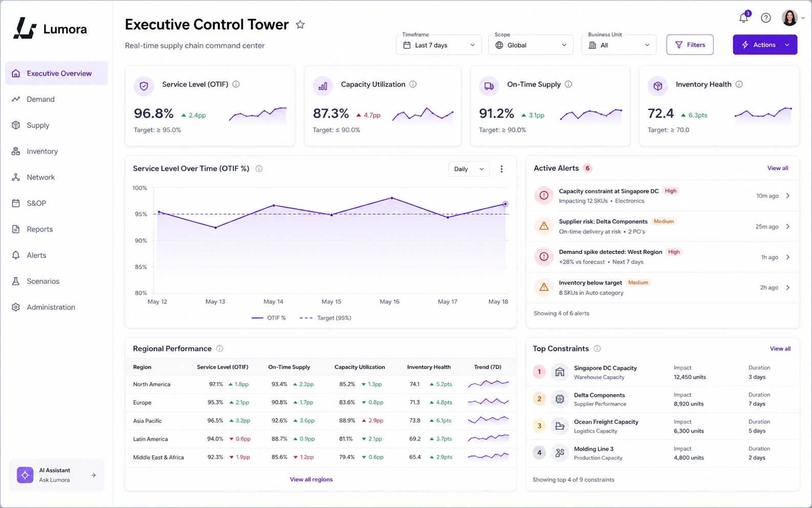Open the Scope Global dropdown

pos(531,45)
